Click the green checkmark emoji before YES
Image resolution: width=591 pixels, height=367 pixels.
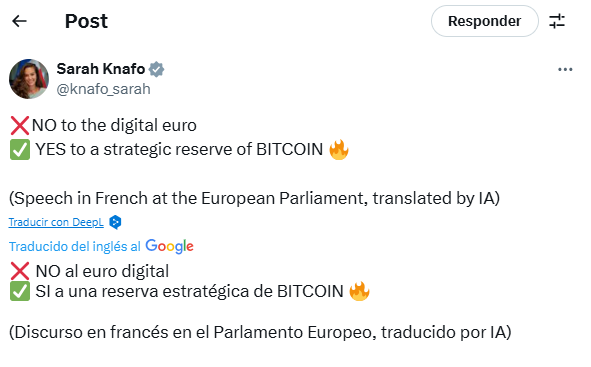(20, 150)
